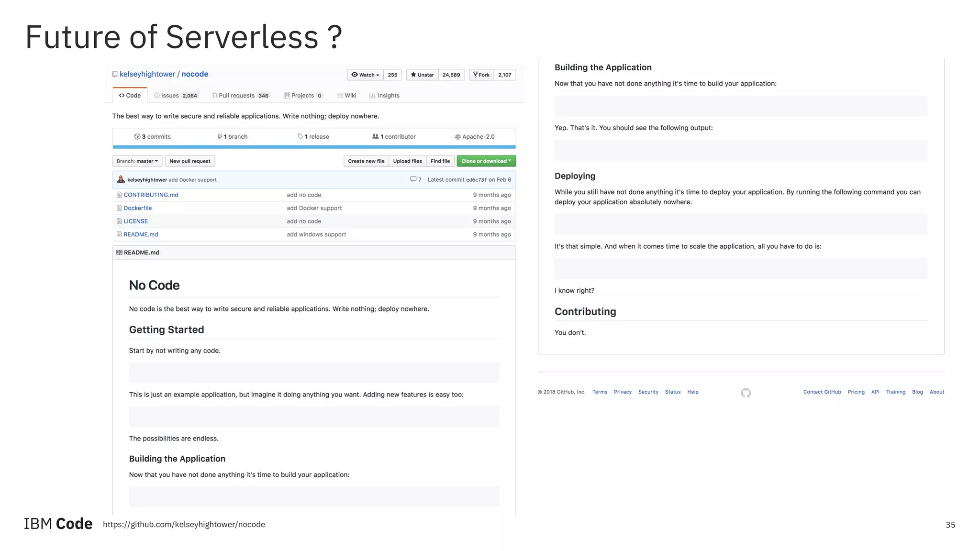980x551 pixels.
Task: Fork the repository with the Fork button
Action: pos(481,75)
